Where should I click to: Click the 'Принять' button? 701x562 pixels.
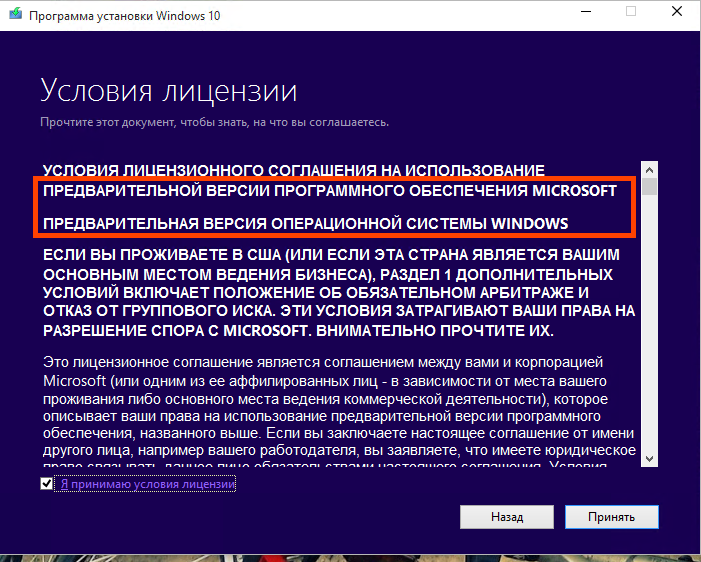612,517
